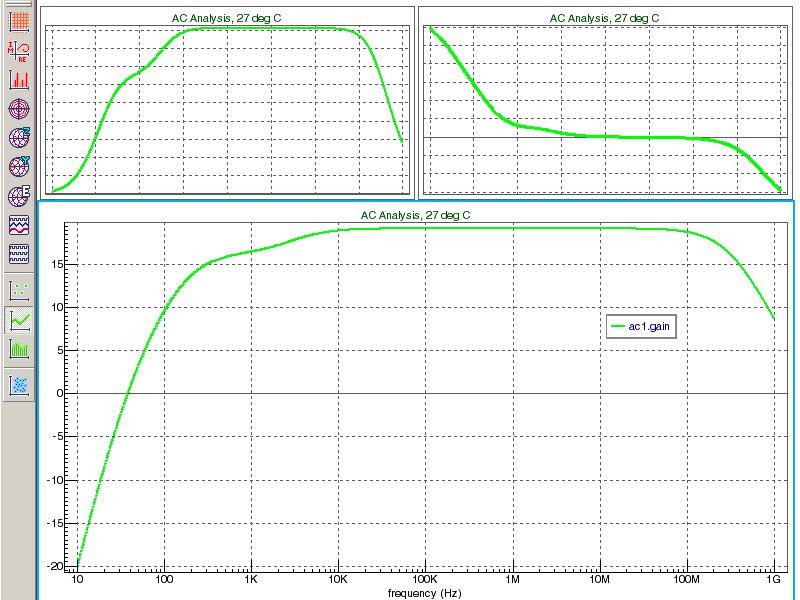Click the top-right plot title text
The height and width of the screenshot is (600, 800).
[605, 18]
